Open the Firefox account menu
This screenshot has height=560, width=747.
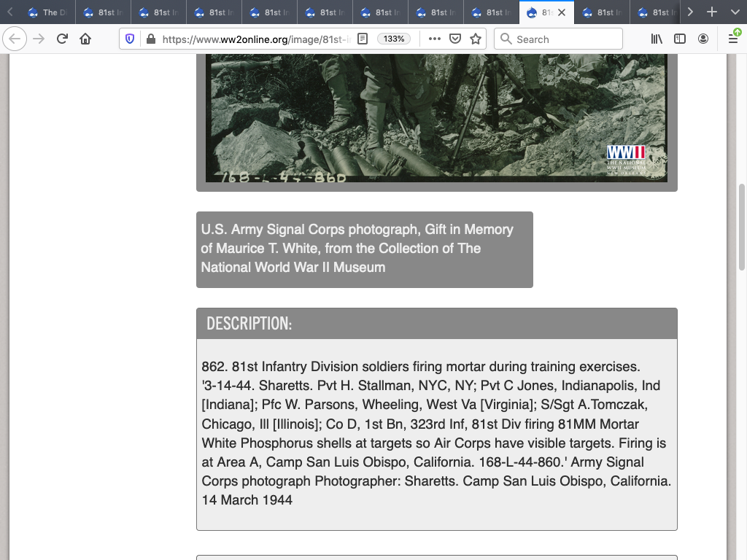pos(703,39)
